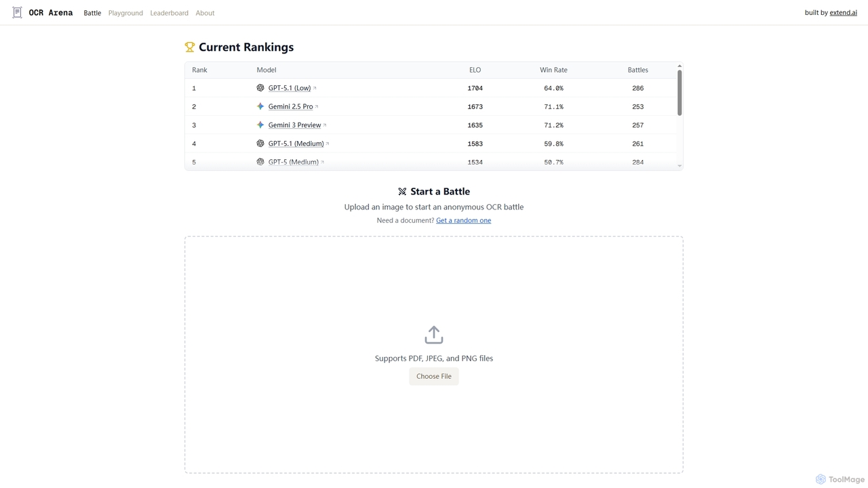
Task: Click external-link arrow after GPT-5.1 (Low)
Action: [315, 88]
